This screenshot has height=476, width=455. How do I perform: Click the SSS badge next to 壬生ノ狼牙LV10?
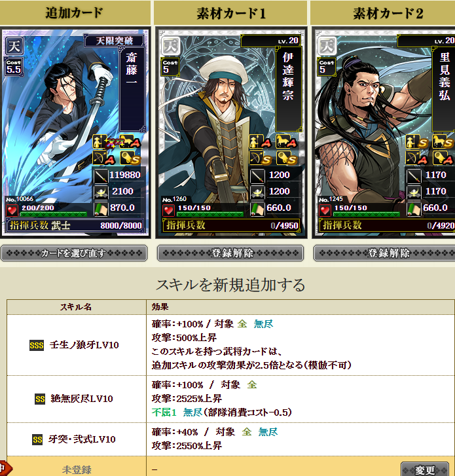(37, 345)
